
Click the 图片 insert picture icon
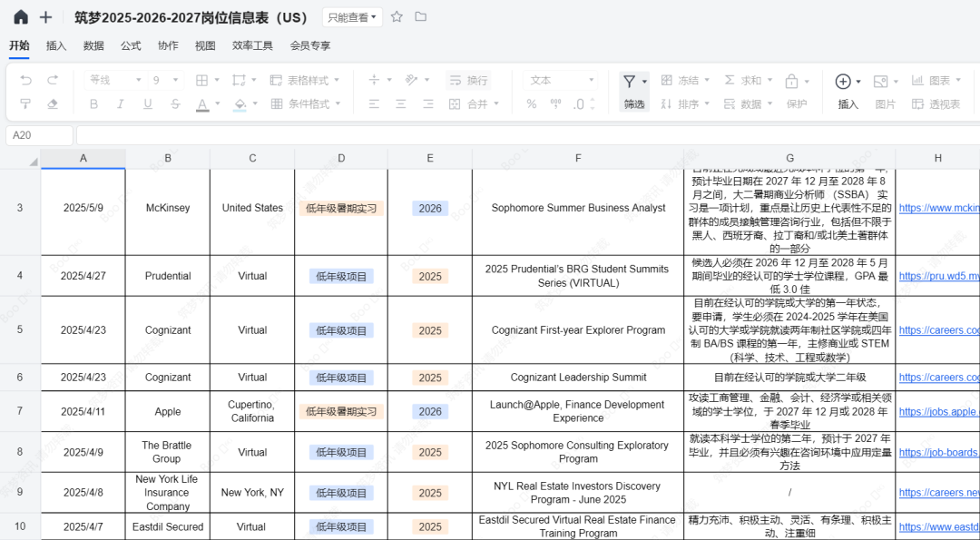pos(880,82)
